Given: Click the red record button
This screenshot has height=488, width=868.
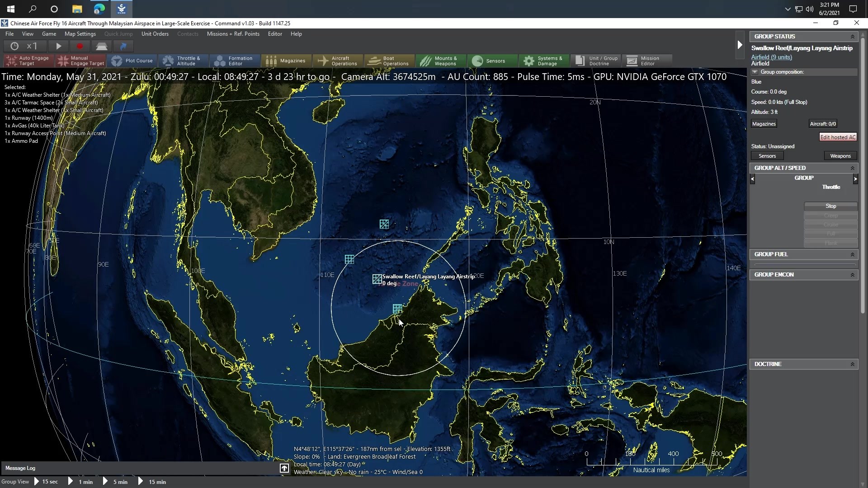Looking at the screenshot, I should click(80, 46).
